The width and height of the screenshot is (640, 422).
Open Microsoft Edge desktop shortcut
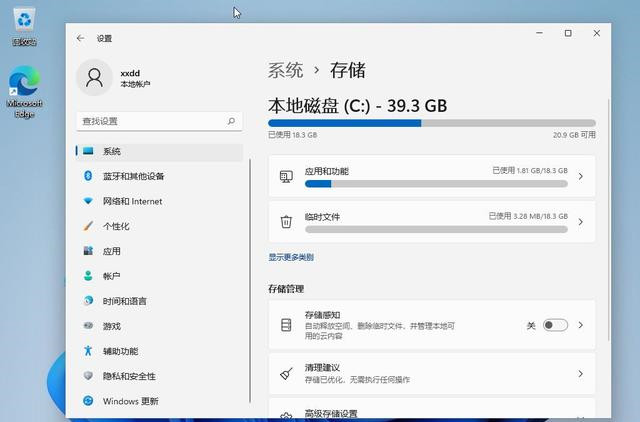[x=24, y=90]
